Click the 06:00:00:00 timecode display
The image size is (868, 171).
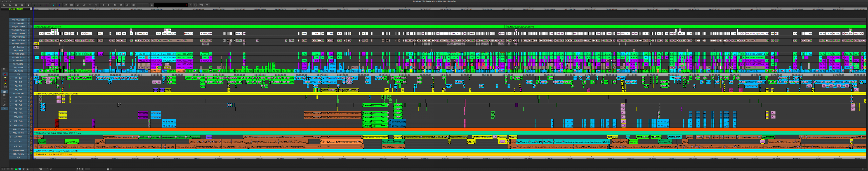tap(15, 9)
